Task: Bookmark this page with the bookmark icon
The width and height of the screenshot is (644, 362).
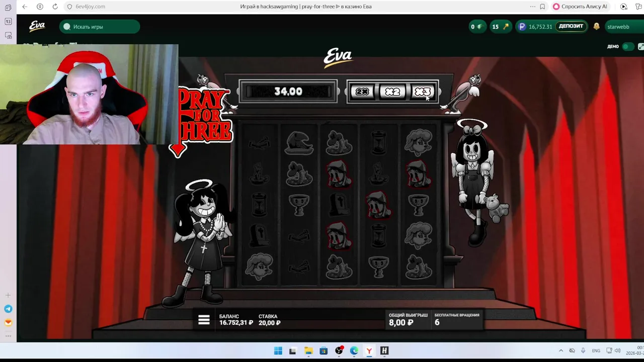Action: (x=542, y=7)
